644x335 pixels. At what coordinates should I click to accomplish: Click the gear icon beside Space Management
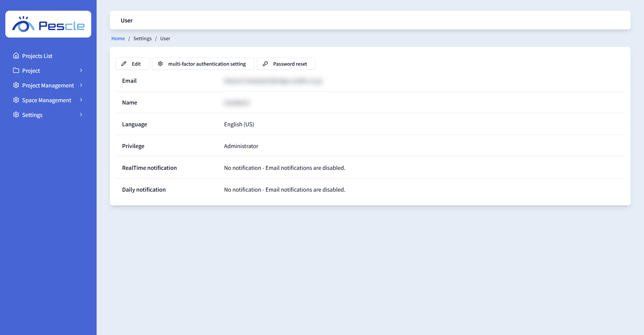pos(16,100)
